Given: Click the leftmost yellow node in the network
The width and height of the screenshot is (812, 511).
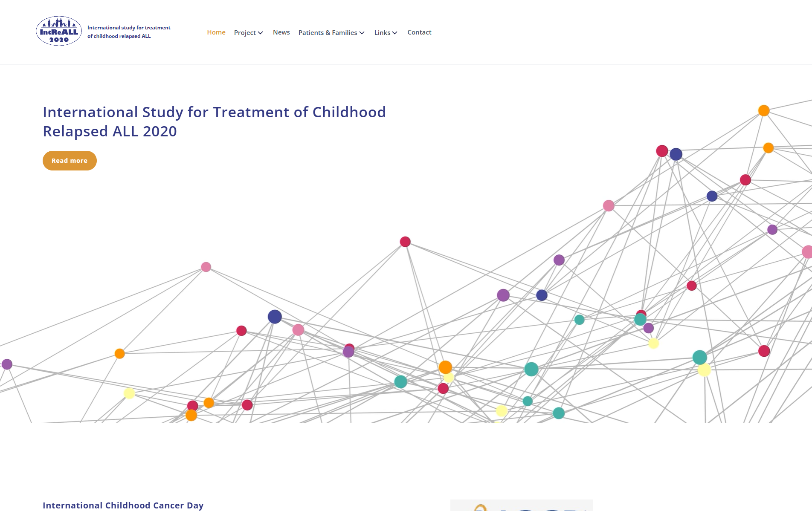Looking at the screenshot, I should pyautogui.click(x=129, y=393).
